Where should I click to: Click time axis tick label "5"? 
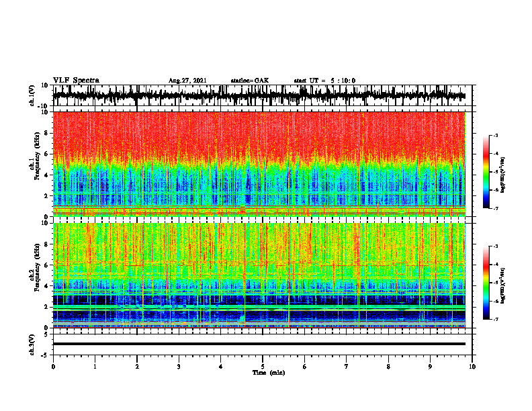pos(263,367)
